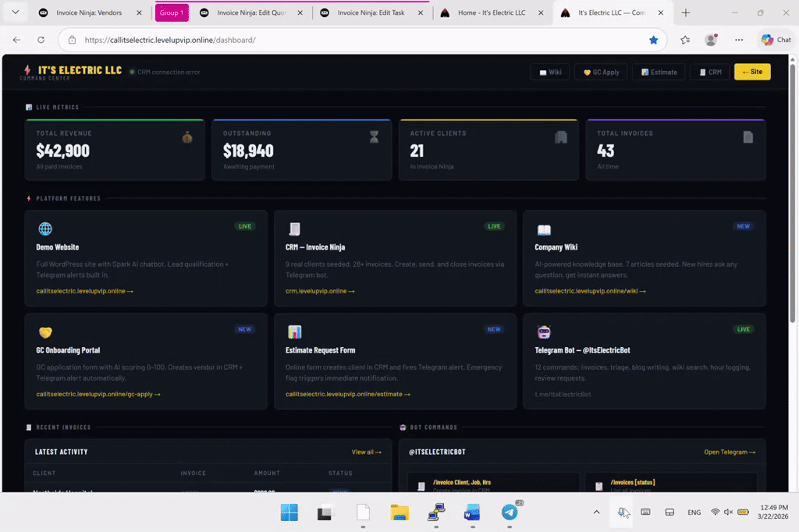Switch to Invoice Ninja: Edit Quote tab

[251, 12]
